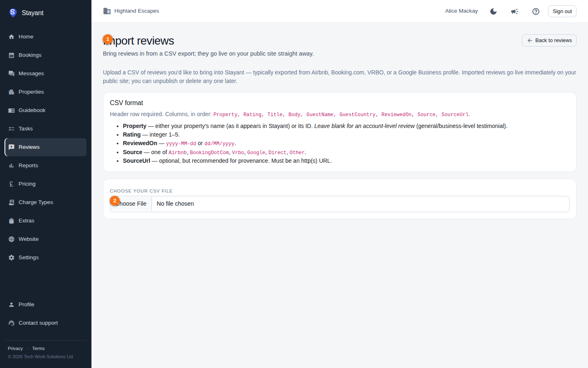Image resolution: width=588 pixels, height=368 pixels.
Task: Click the Home house icon in sidebar
Action: coord(11,37)
